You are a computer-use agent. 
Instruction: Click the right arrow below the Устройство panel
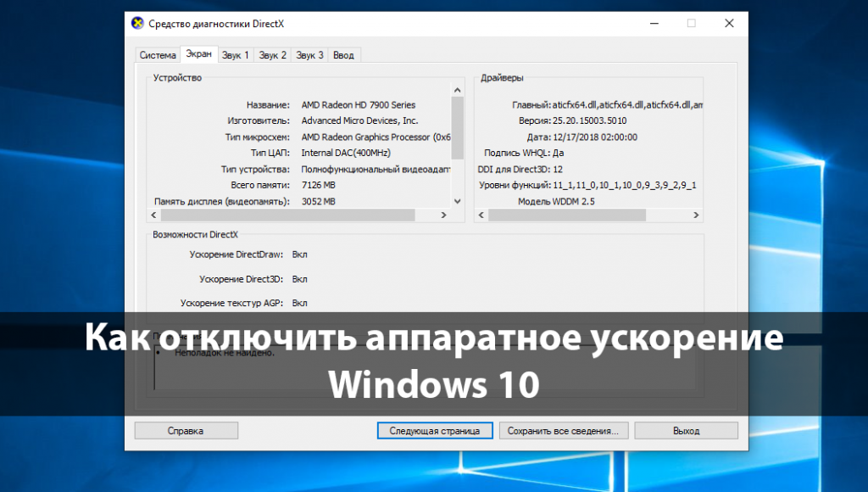coord(442,215)
